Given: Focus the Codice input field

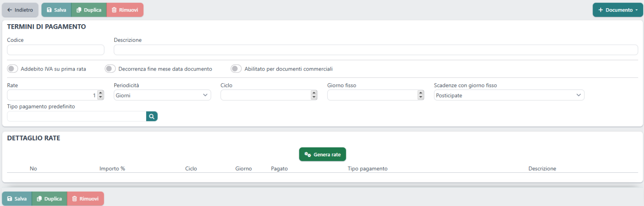Looking at the screenshot, I should click(56, 50).
